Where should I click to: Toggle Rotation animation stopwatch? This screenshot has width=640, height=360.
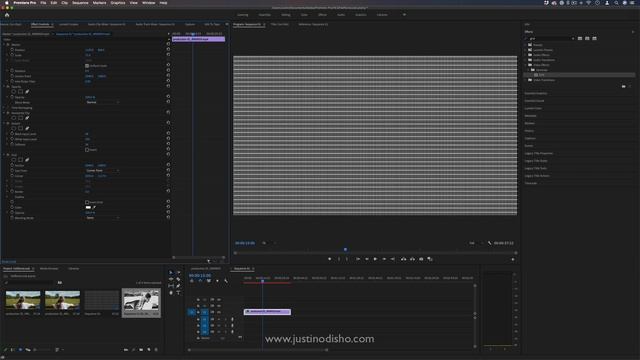12,71
